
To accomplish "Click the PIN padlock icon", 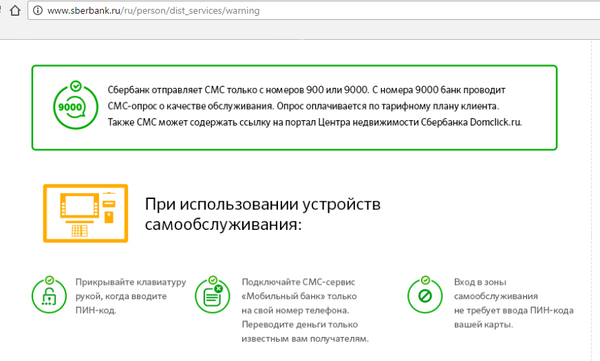I will (49, 295).
